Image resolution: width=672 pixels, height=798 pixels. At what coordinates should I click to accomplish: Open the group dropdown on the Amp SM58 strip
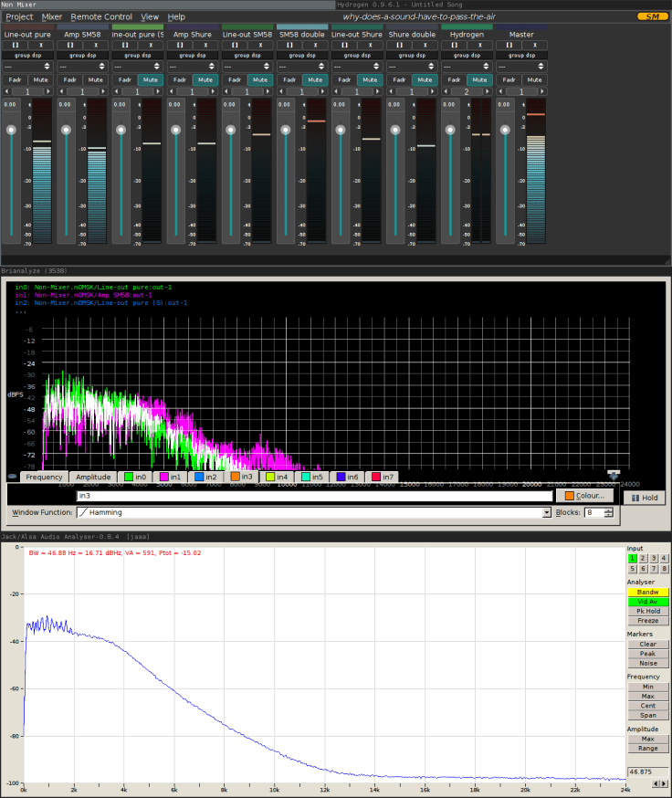[x=81, y=67]
